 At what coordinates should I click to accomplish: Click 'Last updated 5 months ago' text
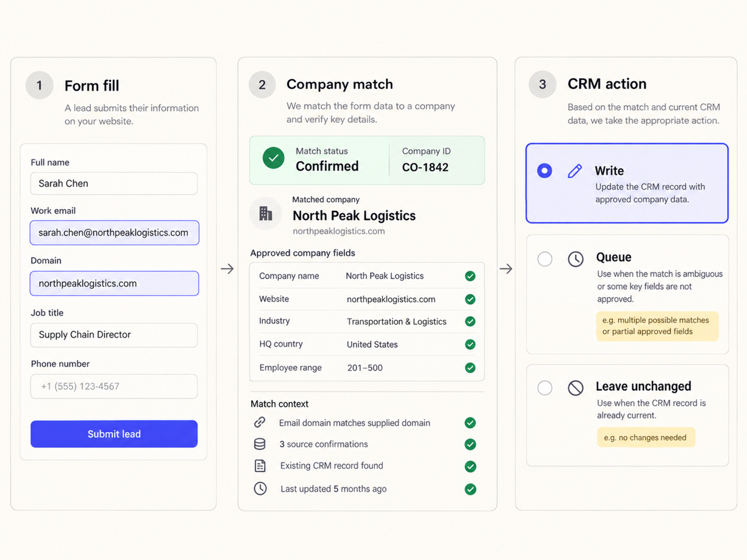333,489
